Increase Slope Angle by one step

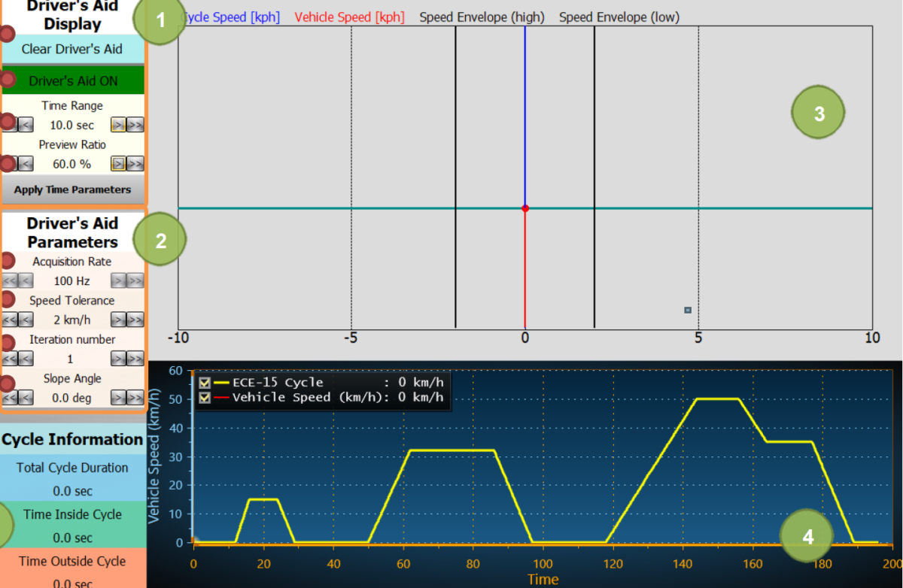[x=118, y=398]
